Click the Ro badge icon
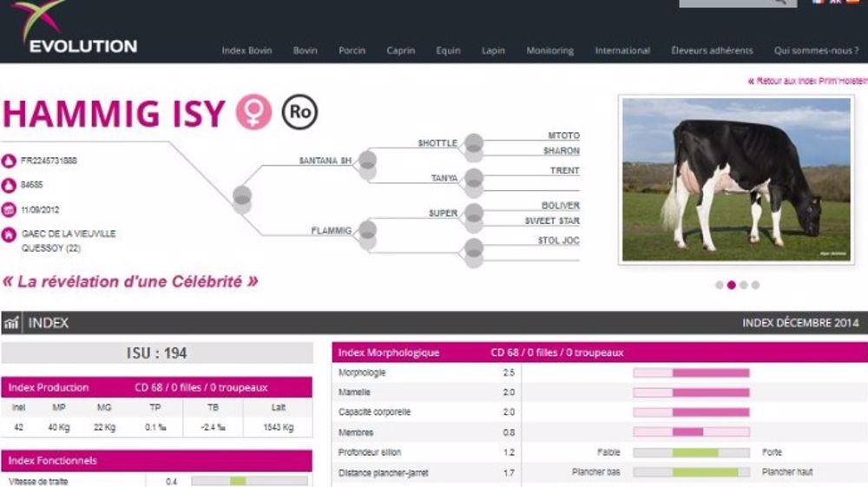 coord(299,112)
